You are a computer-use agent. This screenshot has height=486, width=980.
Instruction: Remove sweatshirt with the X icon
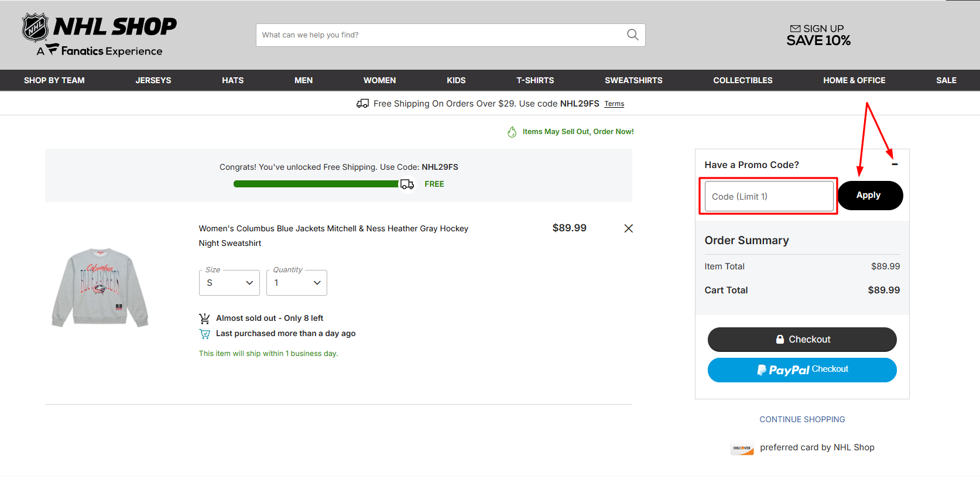(628, 228)
